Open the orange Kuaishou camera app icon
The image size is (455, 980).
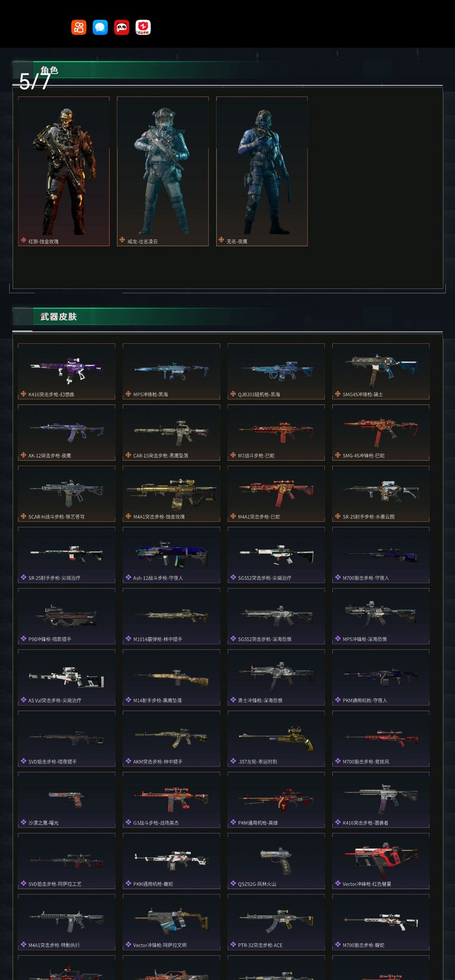[79, 27]
